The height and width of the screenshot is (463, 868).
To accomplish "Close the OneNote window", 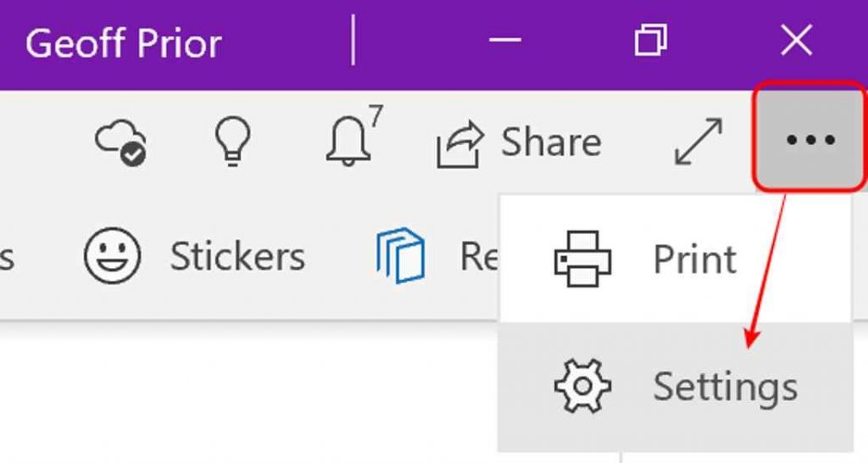I will pos(797,40).
